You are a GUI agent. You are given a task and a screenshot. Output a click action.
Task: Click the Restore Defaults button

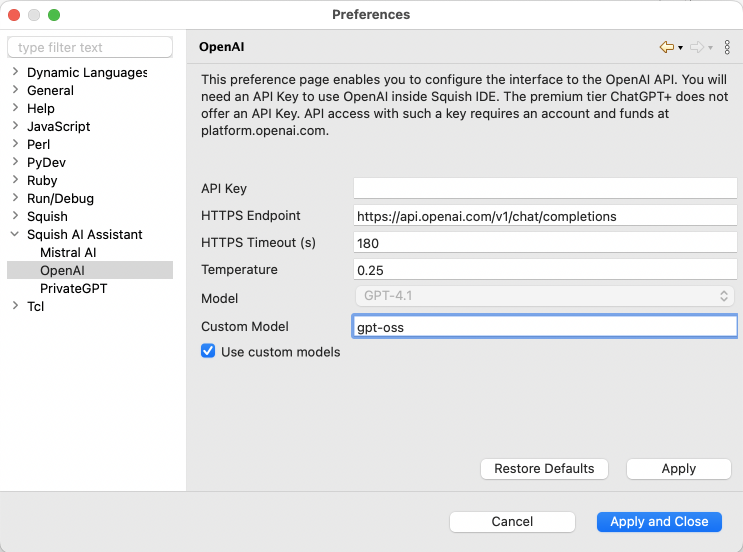544,468
